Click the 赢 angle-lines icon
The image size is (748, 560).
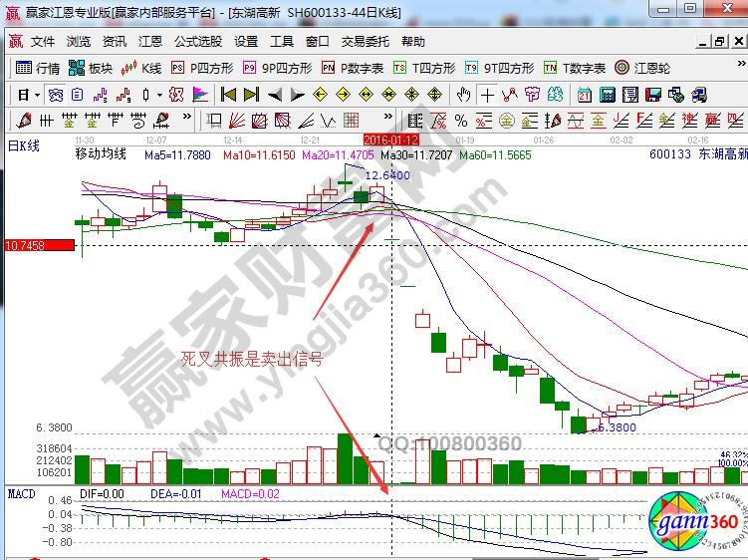712,121
